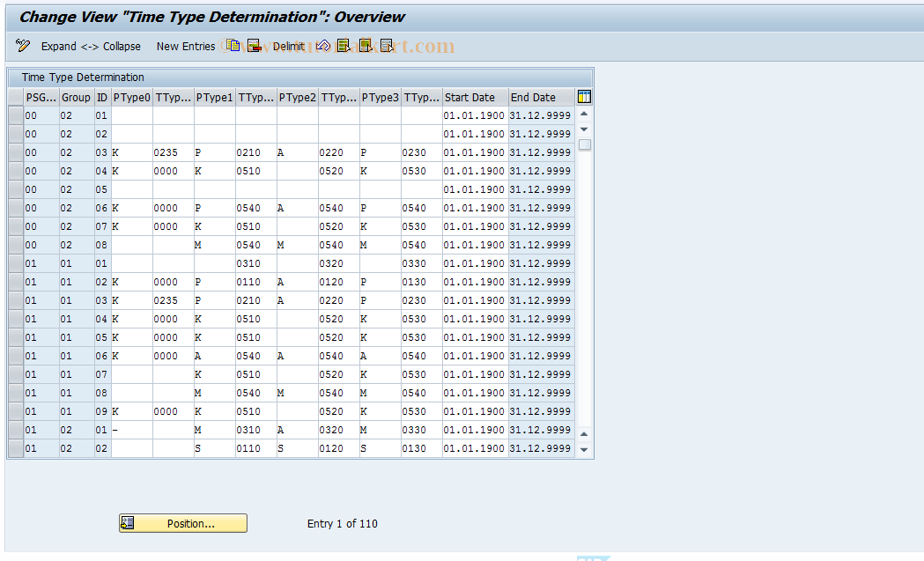
Task: Select row 01 01 04 via row selector
Action: click(16, 319)
